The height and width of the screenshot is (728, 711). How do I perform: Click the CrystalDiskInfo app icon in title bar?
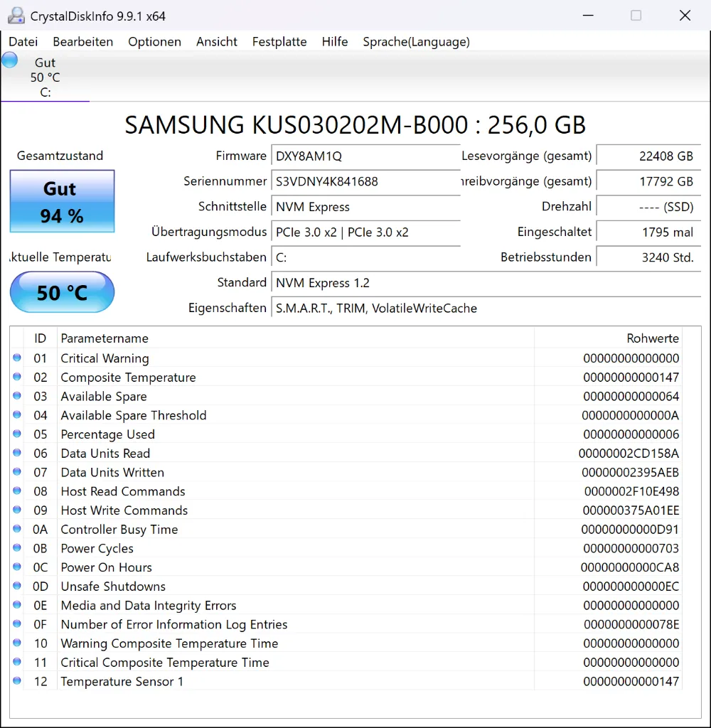(x=16, y=16)
